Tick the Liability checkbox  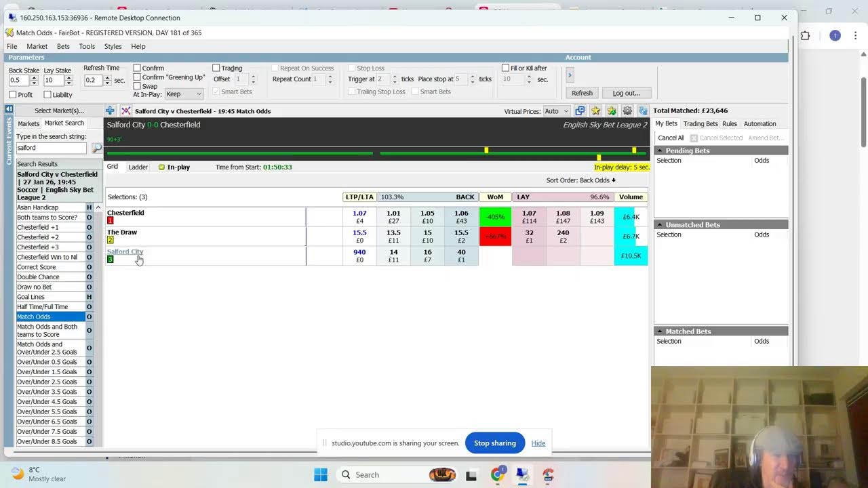[x=47, y=95]
